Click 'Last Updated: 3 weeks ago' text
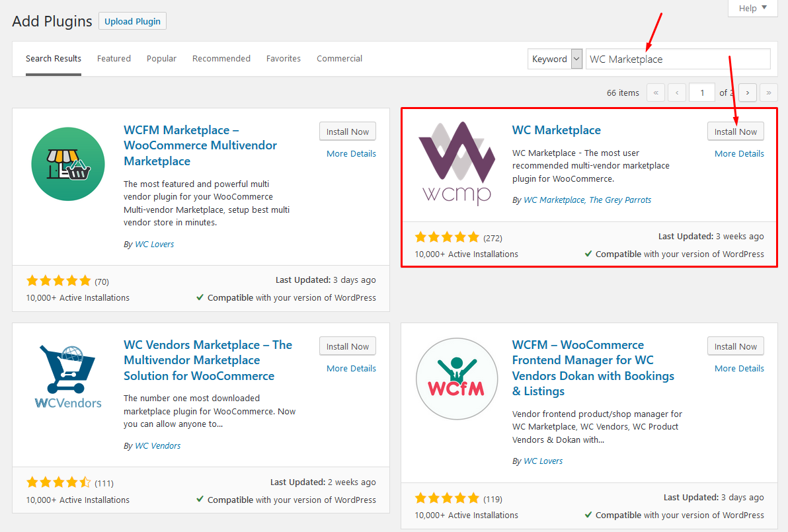This screenshot has height=532, width=788. click(x=711, y=236)
